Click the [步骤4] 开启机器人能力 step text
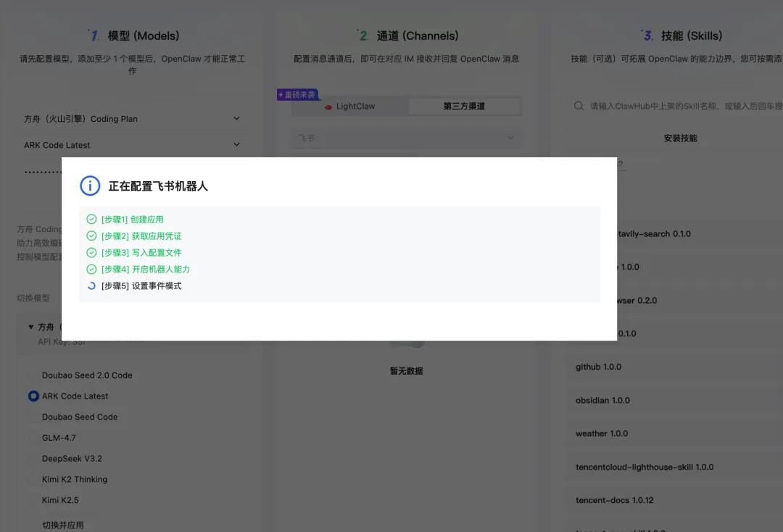The width and height of the screenshot is (783, 532). pos(146,270)
